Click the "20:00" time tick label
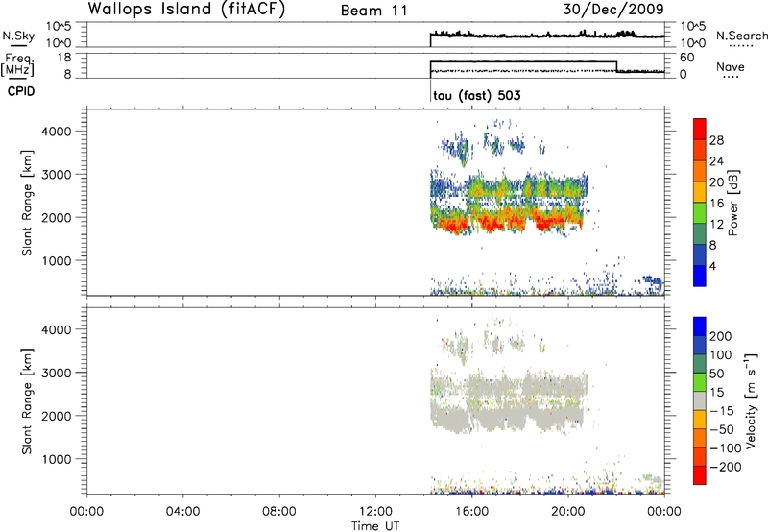 coord(568,512)
